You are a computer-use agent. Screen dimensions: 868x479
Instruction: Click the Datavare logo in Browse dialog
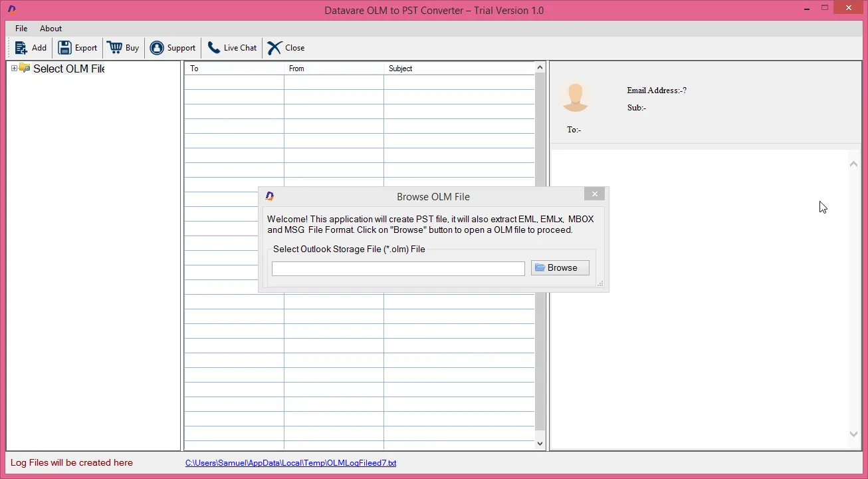point(270,196)
